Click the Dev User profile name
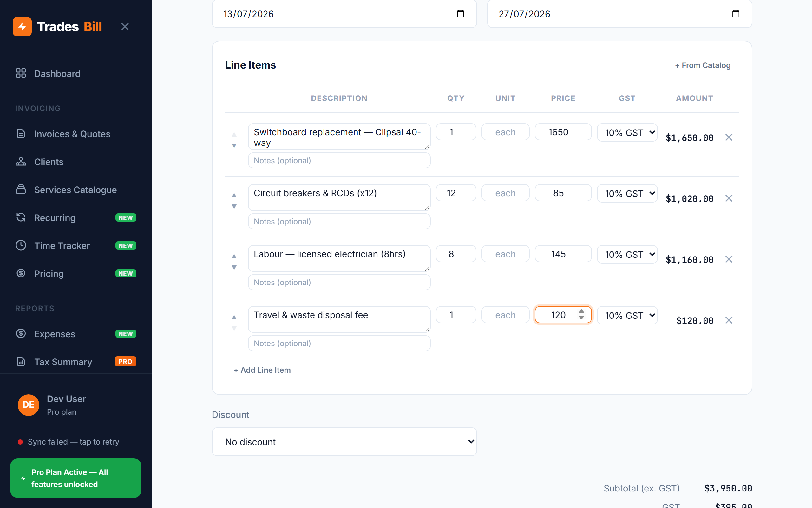 (66, 399)
